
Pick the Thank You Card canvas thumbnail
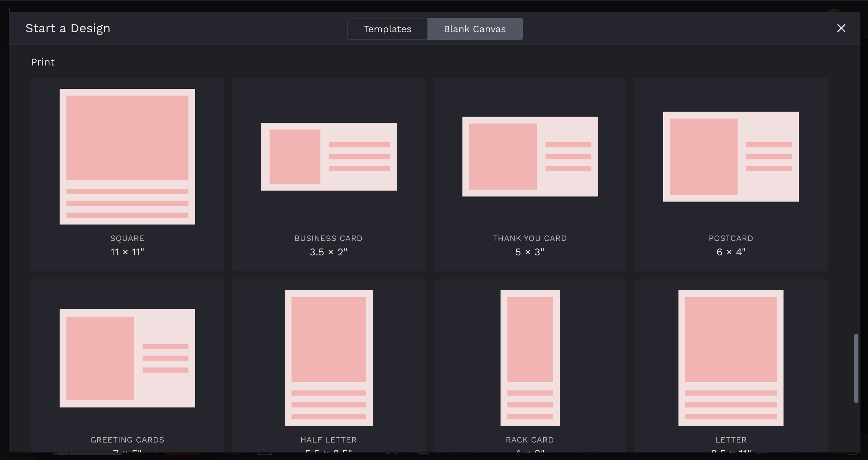530,157
